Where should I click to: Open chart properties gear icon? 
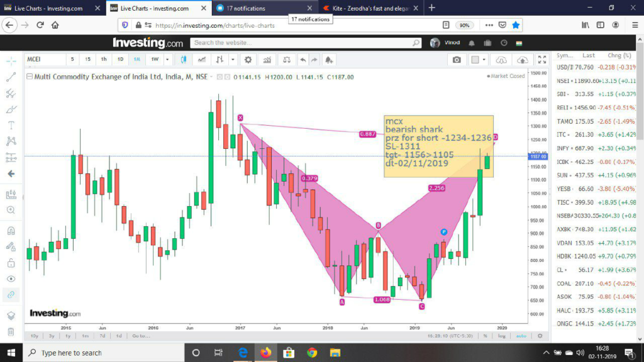248,60
